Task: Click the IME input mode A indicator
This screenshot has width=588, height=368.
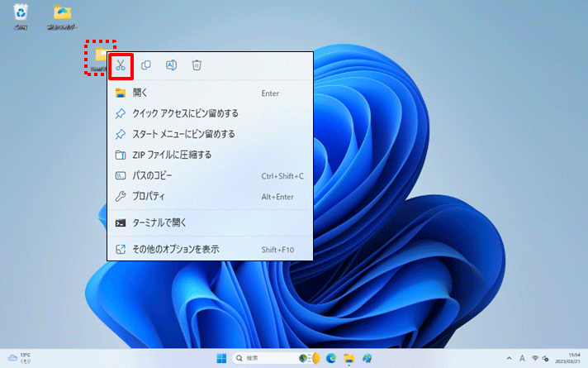Action: pyautogui.click(x=522, y=358)
